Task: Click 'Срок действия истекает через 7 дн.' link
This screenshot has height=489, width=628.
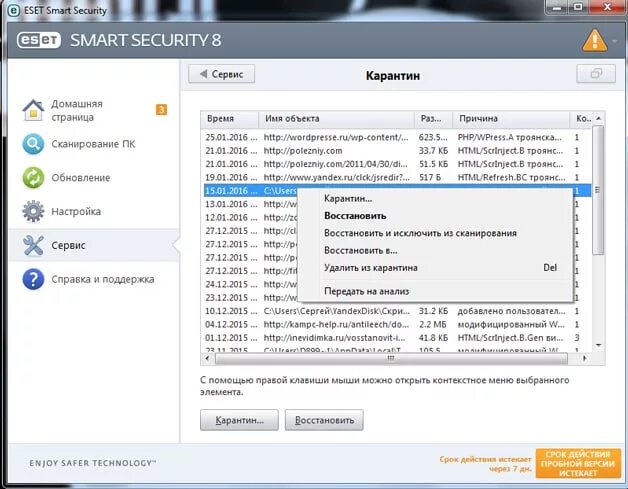Action: coord(485,464)
